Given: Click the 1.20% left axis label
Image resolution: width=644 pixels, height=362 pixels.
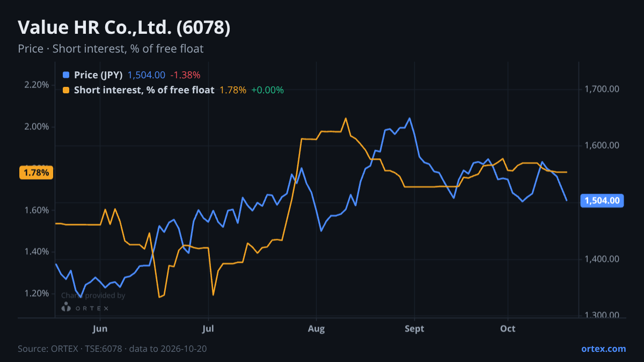Looking at the screenshot, I should tap(36, 293).
